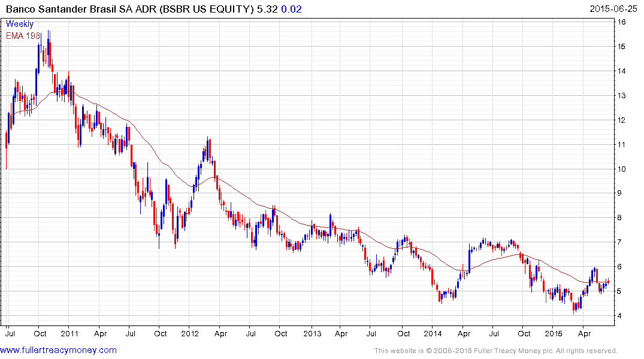Click the y-axis label 16
The width and height of the screenshot is (644, 359).
click(621, 22)
